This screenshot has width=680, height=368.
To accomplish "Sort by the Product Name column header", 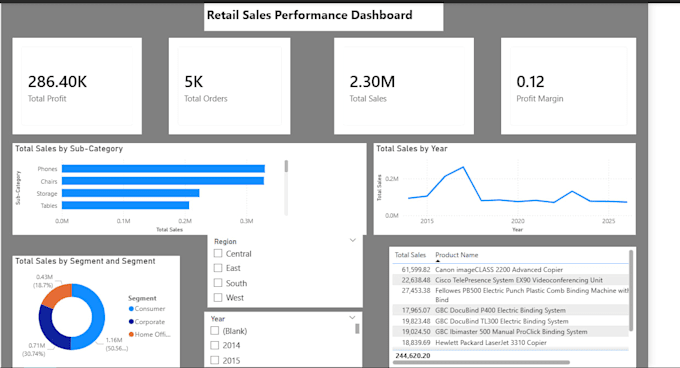I will tap(457, 255).
